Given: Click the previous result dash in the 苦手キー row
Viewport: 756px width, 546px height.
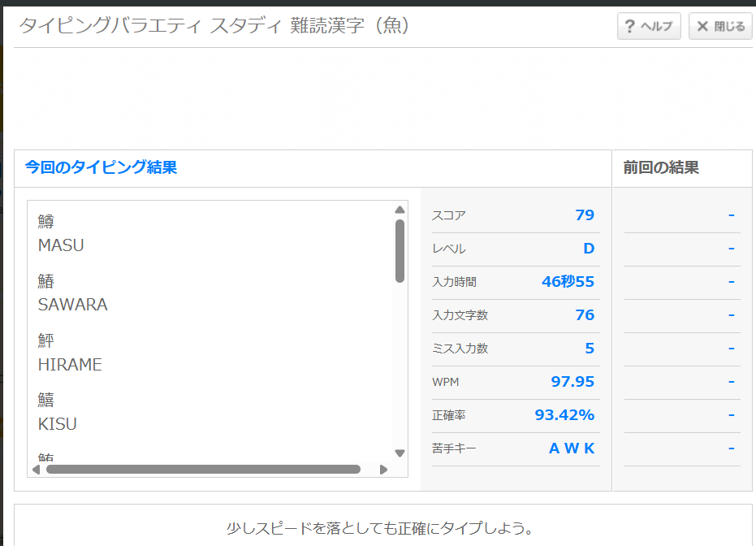Looking at the screenshot, I should click(x=732, y=448).
